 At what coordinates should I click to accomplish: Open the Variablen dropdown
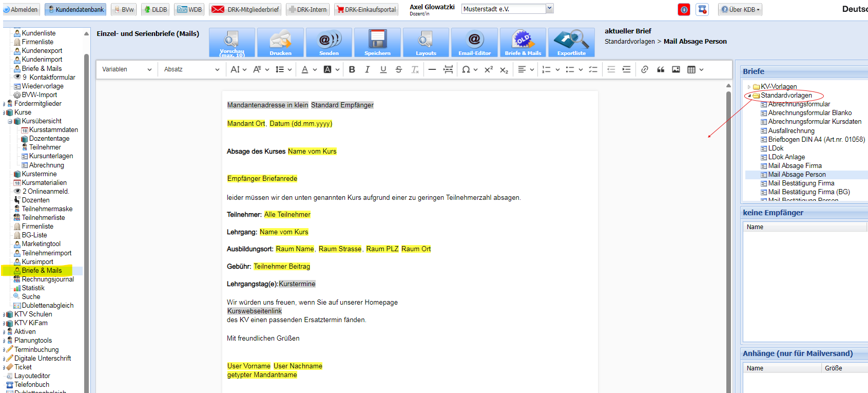point(127,69)
